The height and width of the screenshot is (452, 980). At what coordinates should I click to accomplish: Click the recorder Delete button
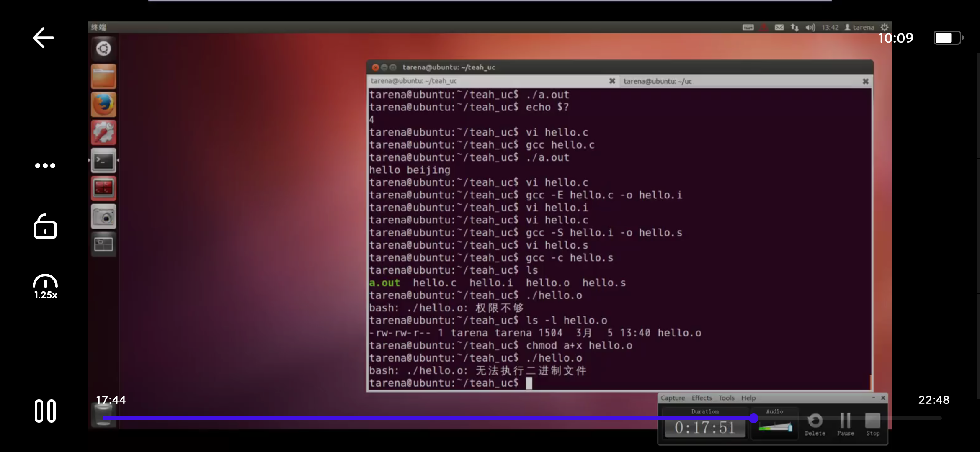pyautogui.click(x=815, y=424)
